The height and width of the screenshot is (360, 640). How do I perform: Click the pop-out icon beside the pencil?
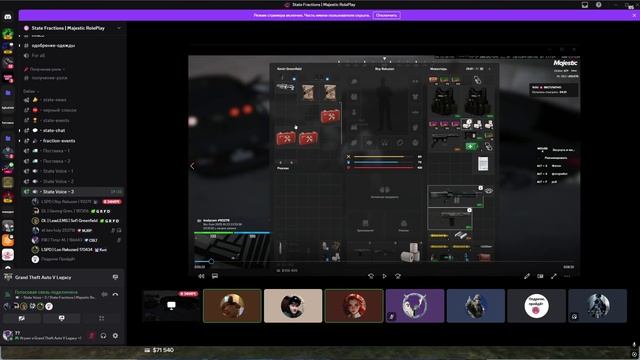coord(540,276)
